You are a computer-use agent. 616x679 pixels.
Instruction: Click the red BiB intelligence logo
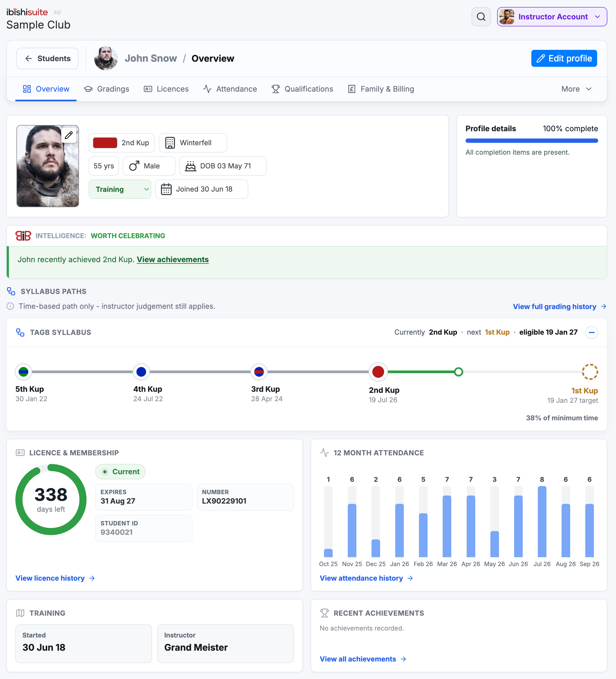pos(23,236)
